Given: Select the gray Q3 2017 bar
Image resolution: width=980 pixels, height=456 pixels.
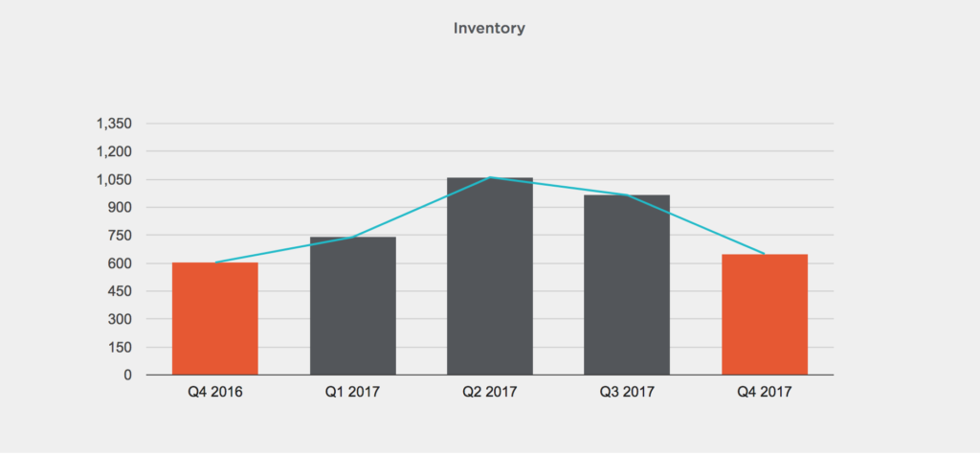Looking at the screenshot, I should tap(627, 285).
